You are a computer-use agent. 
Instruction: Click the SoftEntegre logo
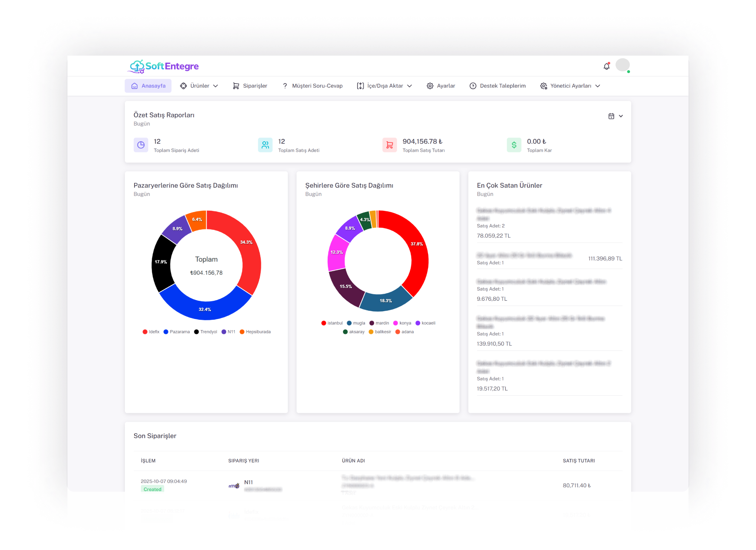click(x=163, y=66)
